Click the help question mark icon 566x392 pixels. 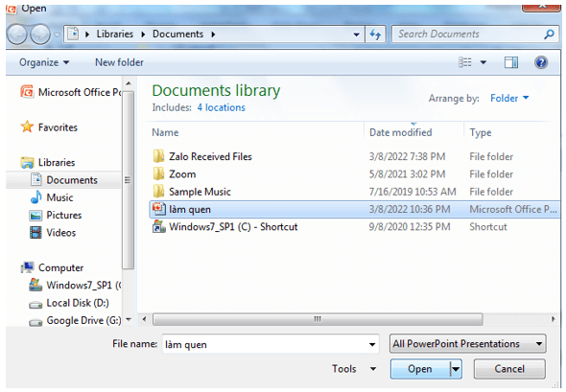(x=541, y=62)
